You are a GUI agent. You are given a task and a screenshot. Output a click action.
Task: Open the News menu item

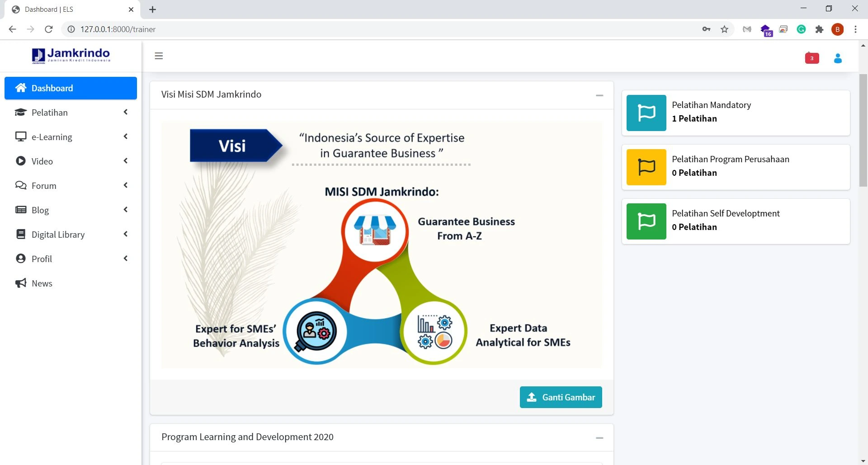42,283
